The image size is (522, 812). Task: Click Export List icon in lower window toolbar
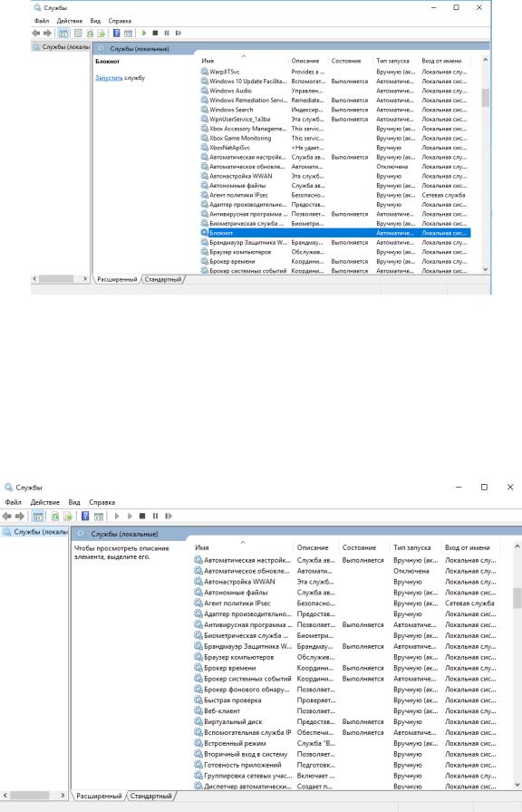[68, 516]
